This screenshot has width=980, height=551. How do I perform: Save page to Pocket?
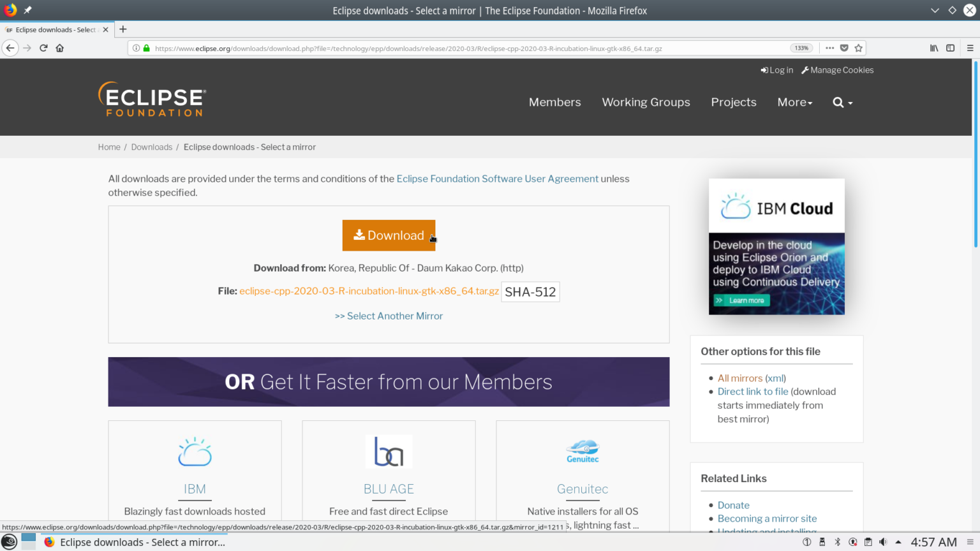point(844,48)
